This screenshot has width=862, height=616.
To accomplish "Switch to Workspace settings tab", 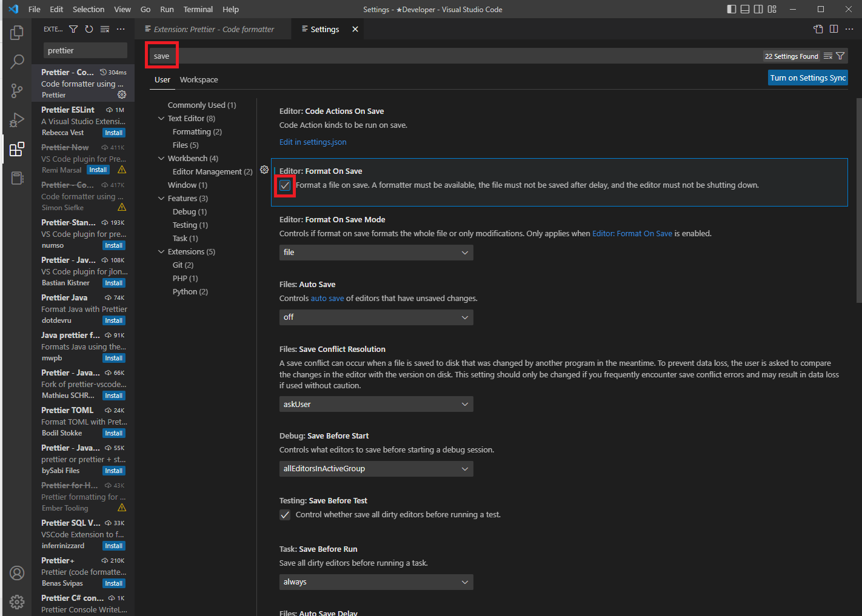I will coord(199,80).
